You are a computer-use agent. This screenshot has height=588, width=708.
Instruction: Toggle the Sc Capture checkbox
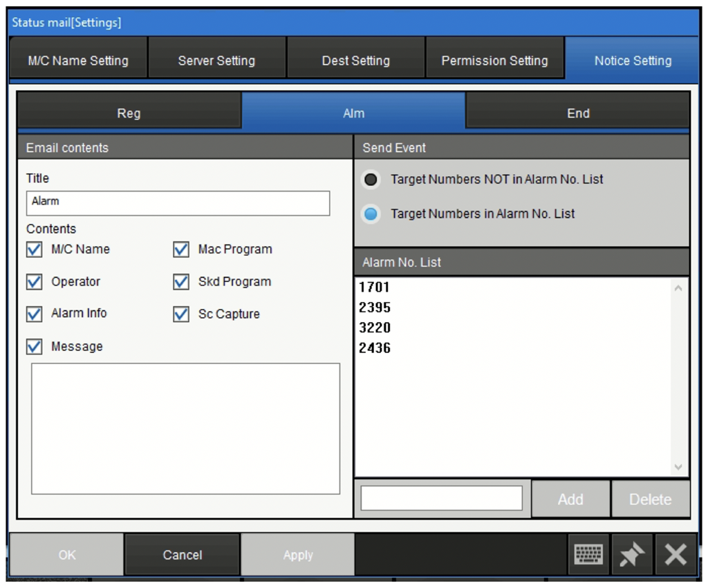pos(181,314)
